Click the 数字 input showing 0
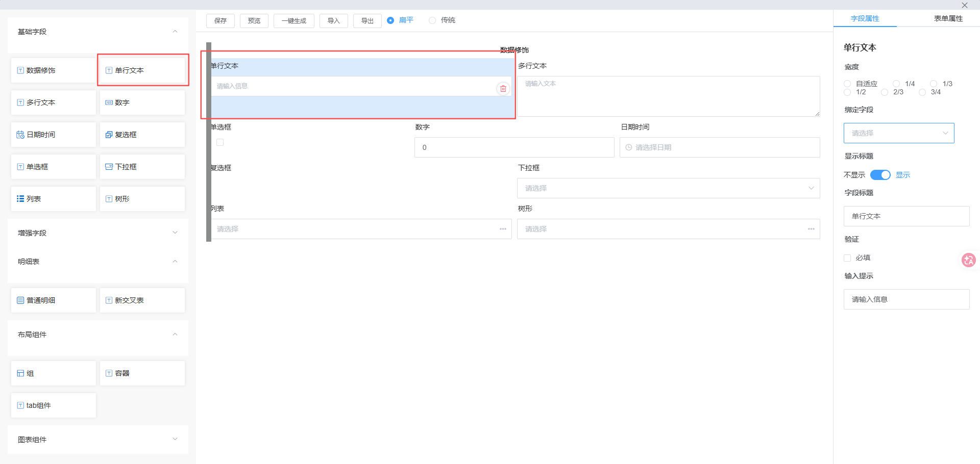The width and height of the screenshot is (980, 464). (x=514, y=147)
